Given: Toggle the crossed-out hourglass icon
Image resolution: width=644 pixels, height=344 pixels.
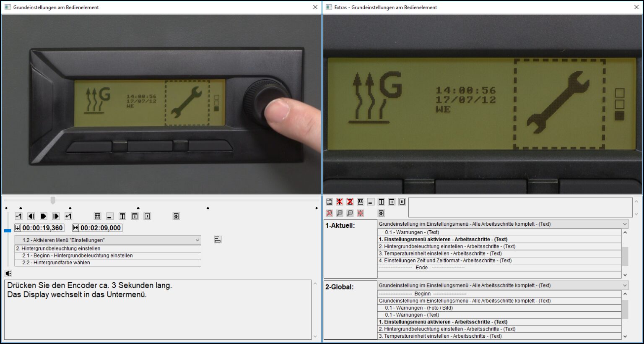Looking at the screenshot, I should click(351, 202).
